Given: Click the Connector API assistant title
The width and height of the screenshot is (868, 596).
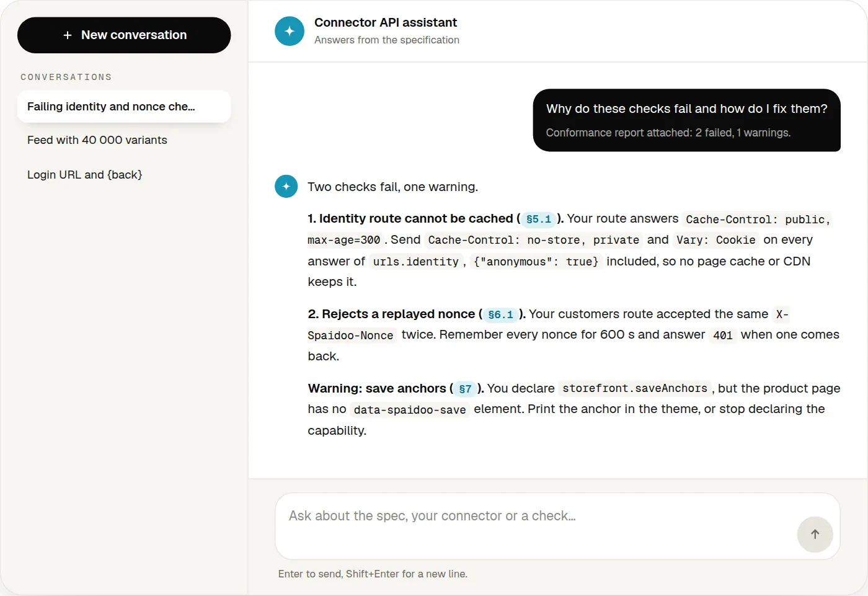Looking at the screenshot, I should 386,22.
